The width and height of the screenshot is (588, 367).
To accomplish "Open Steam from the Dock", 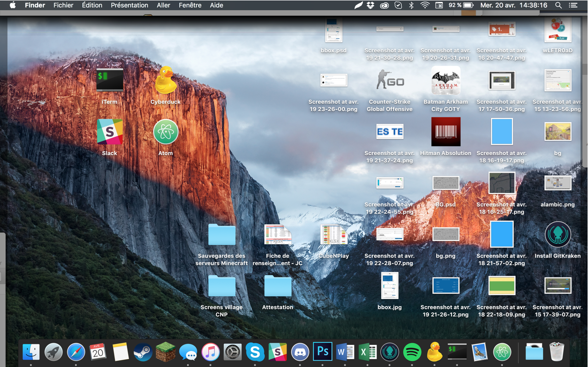I will (143, 352).
